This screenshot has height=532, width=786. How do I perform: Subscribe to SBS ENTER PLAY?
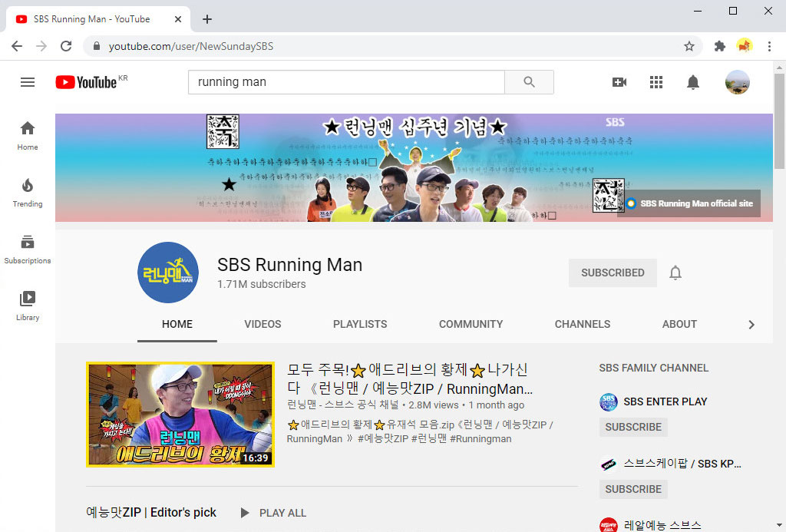(633, 427)
